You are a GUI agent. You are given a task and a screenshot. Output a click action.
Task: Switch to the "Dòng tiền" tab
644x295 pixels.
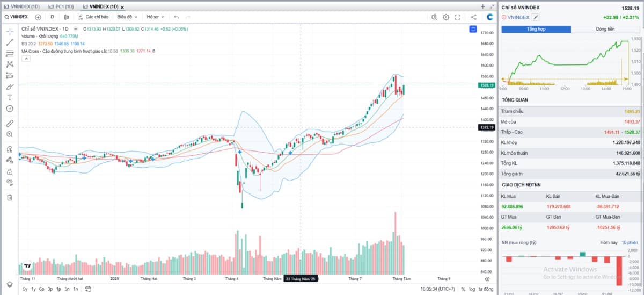605,29
